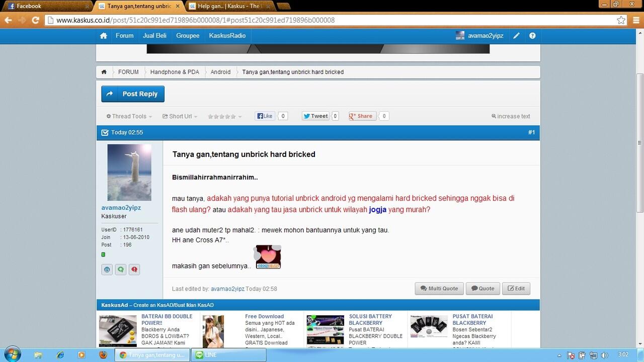Click the browser address bar
This screenshot has height=362, width=644.
327,20
